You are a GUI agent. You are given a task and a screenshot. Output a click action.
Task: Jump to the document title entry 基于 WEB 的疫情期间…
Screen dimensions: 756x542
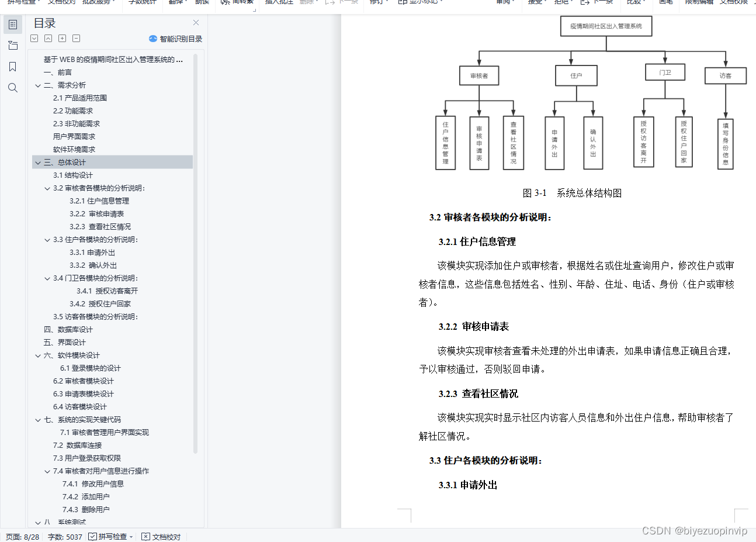[113, 60]
